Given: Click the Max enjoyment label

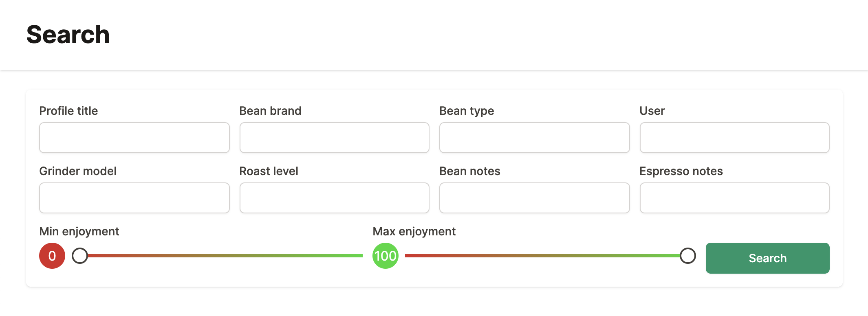Looking at the screenshot, I should tap(414, 231).
